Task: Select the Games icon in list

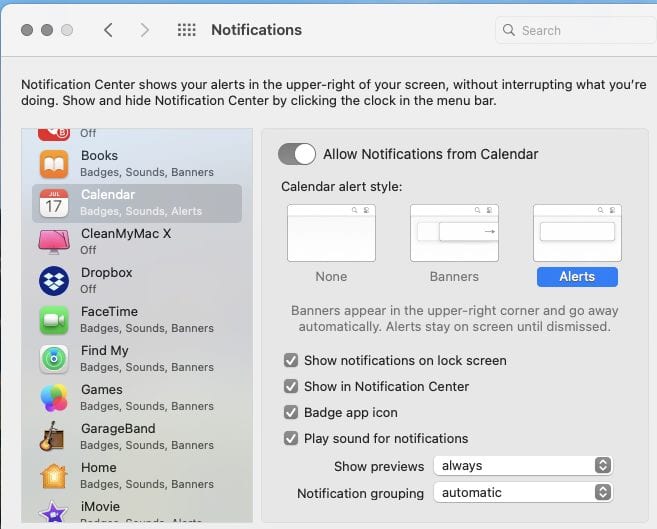Action: pyautogui.click(x=53, y=398)
